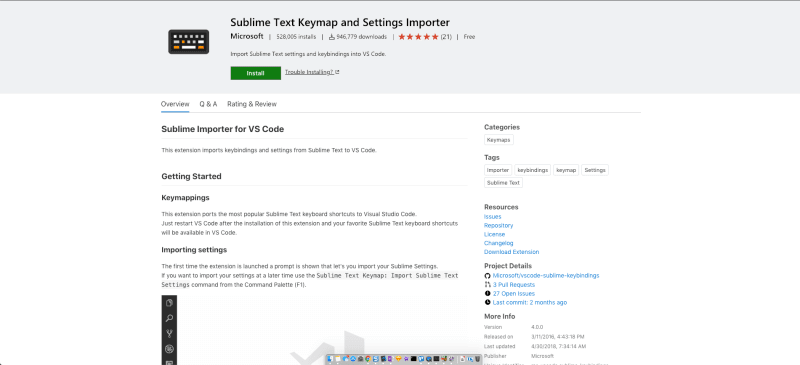Open the Repository resource link
Screen dimensions: 800x365
[498, 226]
